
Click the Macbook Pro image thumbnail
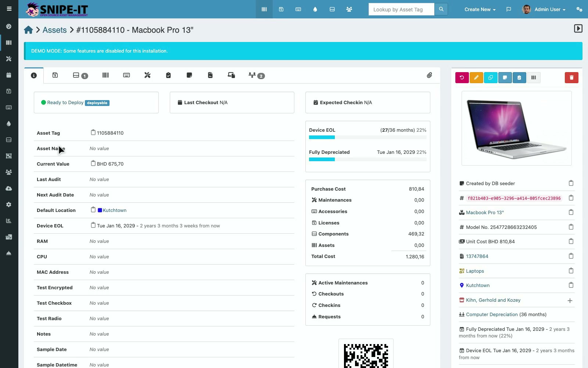[516, 128]
